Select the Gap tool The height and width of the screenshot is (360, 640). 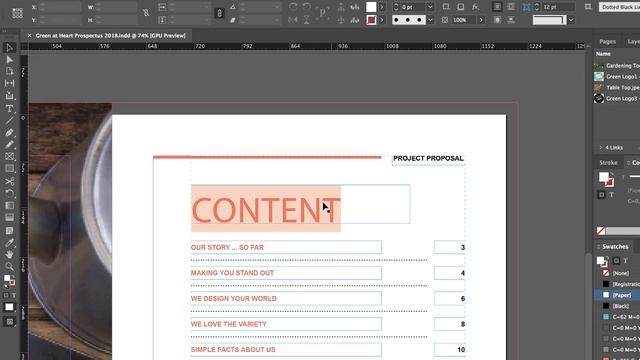pyautogui.click(x=9, y=83)
